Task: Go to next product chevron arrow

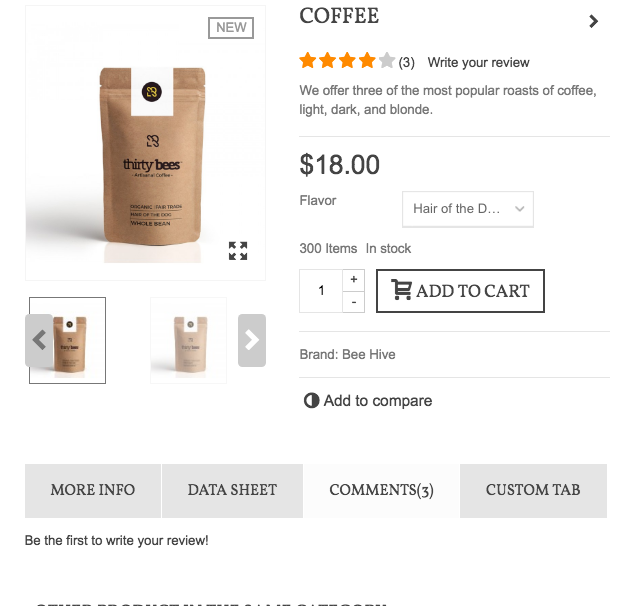Action: [593, 21]
